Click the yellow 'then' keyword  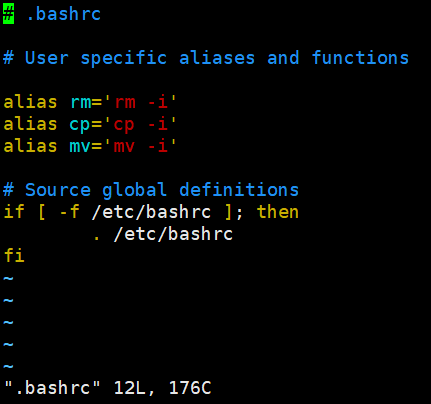[277, 212]
